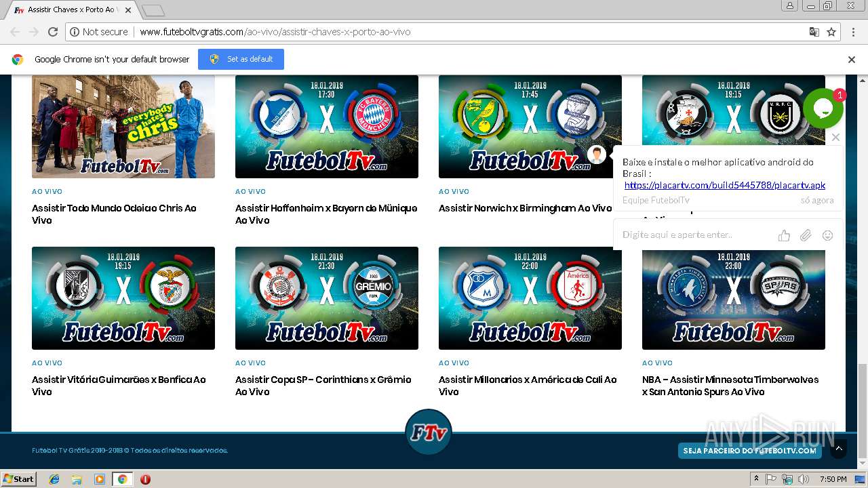This screenshot has width=868, height=488.
Task: Switch to Chrome in the taskbar
Action: pyautogui.click(x=122, y=479)
